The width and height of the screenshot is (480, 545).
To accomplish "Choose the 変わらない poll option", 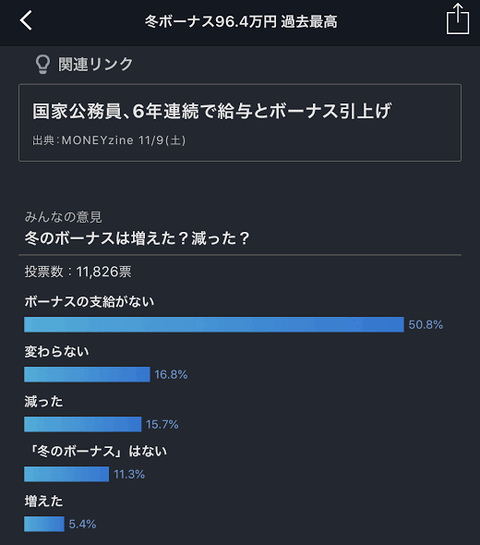I will tap(56, 352).
